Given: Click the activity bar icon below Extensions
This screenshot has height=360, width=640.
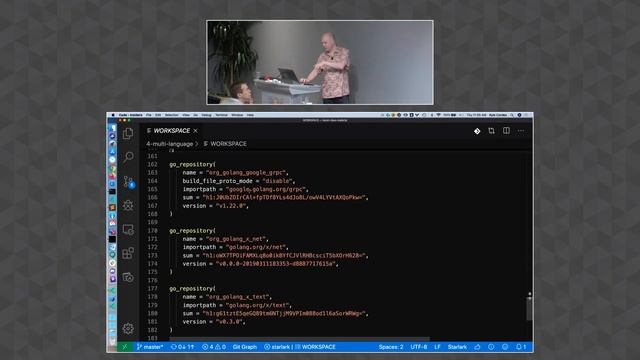Looking at the screenshot, I should pyautogui.click(x=128, y=278).
